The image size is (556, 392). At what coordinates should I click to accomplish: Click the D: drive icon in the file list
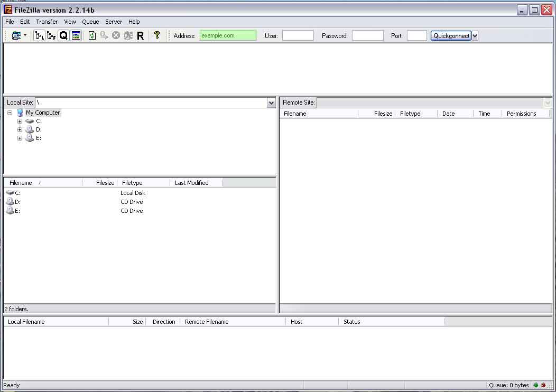click(x=10, y=202)
